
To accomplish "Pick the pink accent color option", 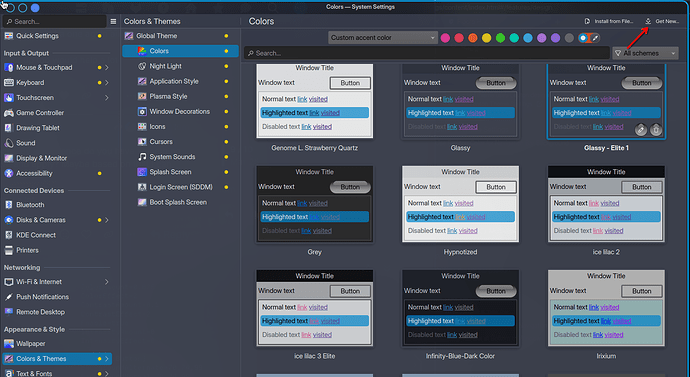I will coord(445,38).
